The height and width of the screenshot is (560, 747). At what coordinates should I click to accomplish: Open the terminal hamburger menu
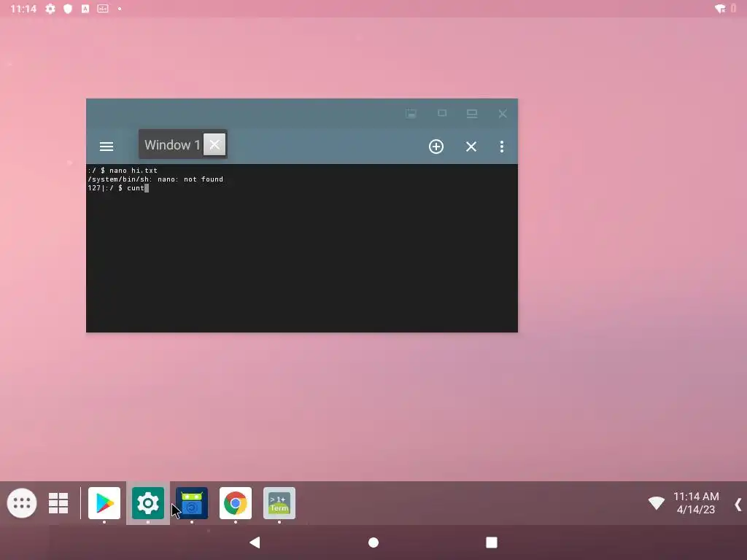click(107, 146)
